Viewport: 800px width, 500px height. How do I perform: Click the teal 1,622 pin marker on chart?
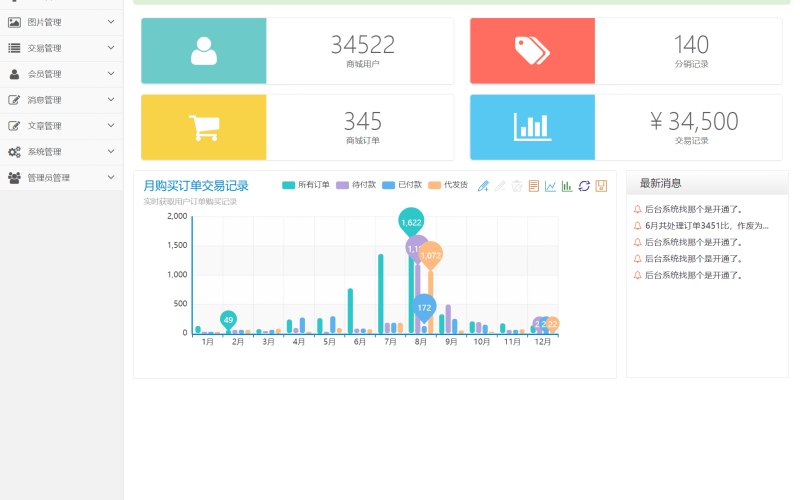(411, 222)
